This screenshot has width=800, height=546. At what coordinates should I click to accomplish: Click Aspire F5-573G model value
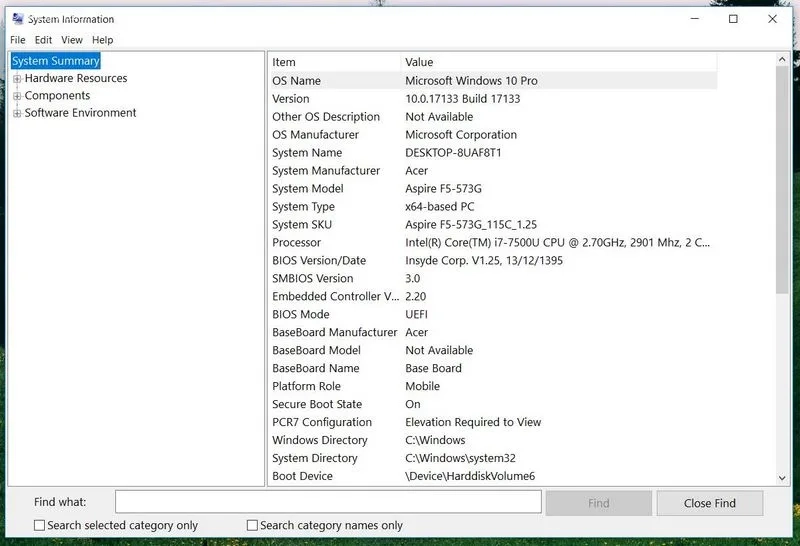(443, 188)
